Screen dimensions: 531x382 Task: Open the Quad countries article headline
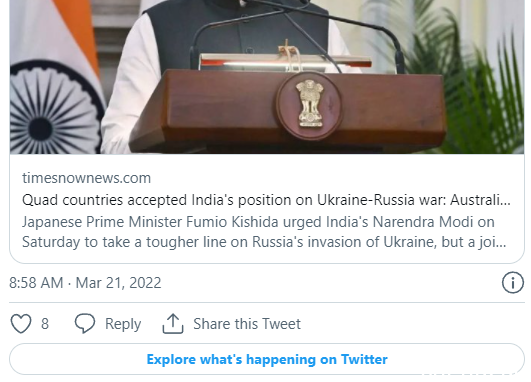tap(266, 200)
